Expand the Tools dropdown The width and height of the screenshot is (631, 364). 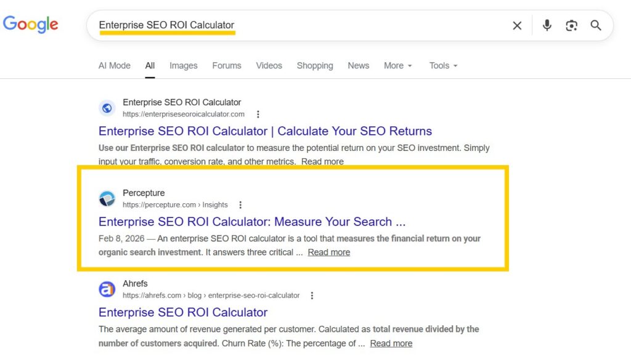click(443, 66)
